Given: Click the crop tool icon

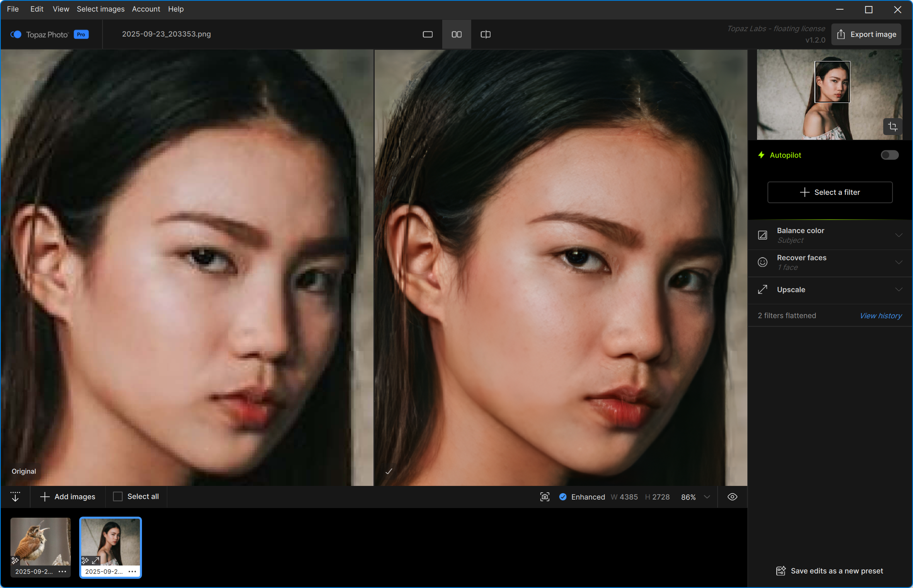Looking at the screenshot, I should 892,127.
